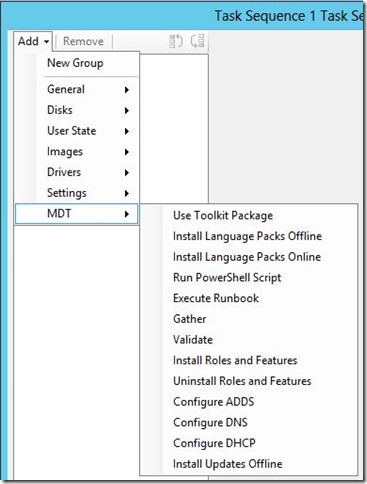
Task: Choose Install Language Packs Online
Action: [248, 257]
